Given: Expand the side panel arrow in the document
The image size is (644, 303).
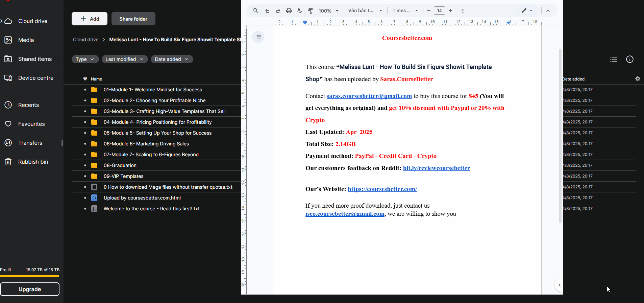Looking at the screenshot, I should click(559, 285).
